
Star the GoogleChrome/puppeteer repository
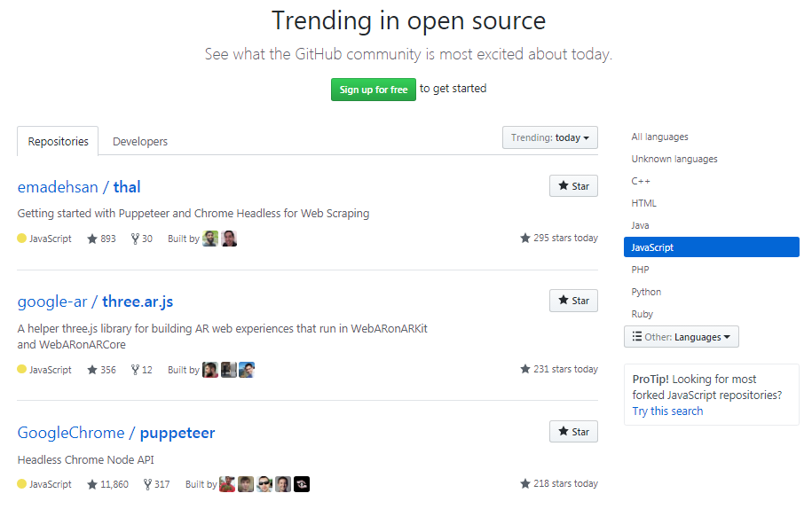pos(573,432)
